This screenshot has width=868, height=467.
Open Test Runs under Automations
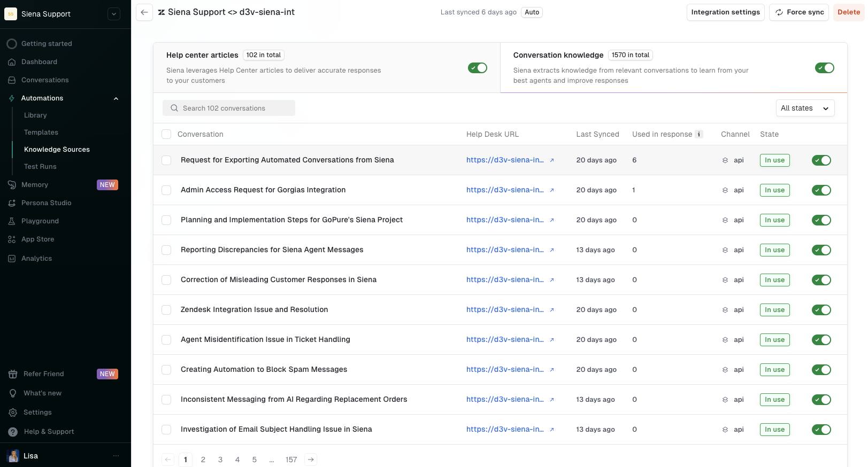[40, 167]
